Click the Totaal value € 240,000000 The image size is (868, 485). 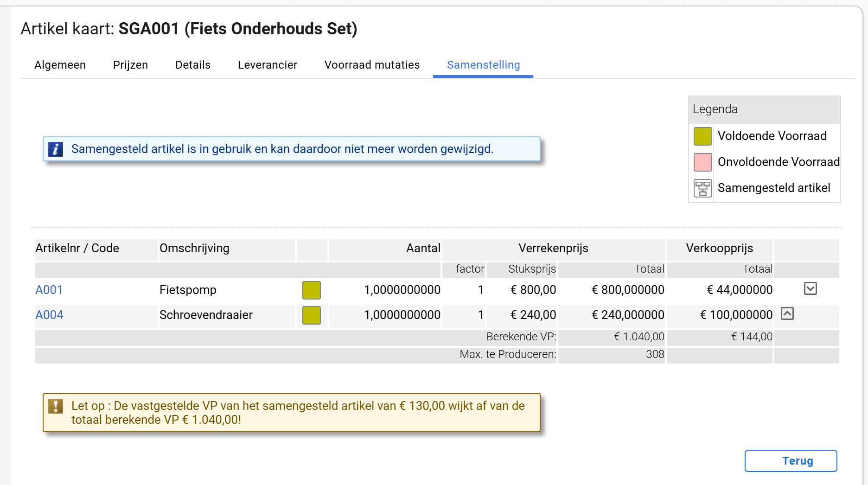click(x=628, y=315)
